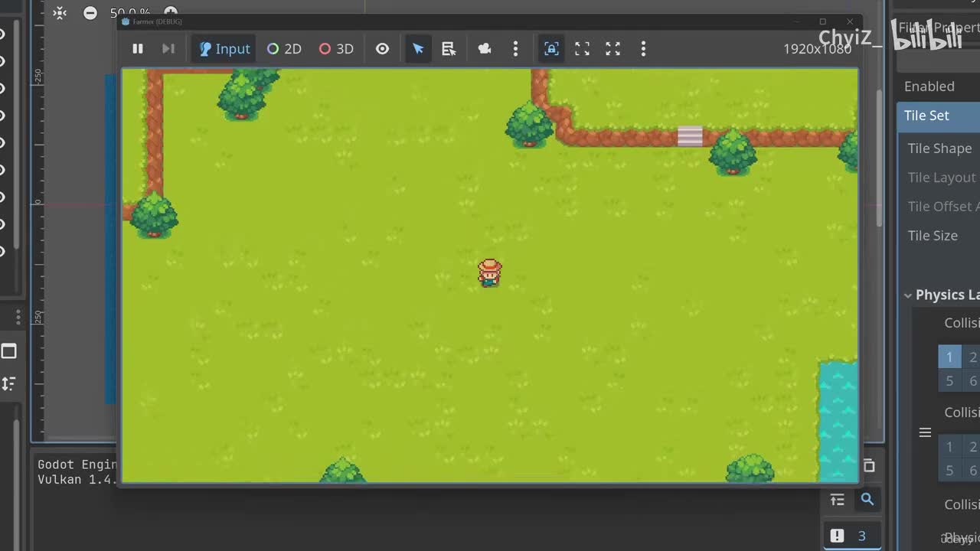Select the Godot Engine output line
The image size is (980, 551).
[77, 465]
